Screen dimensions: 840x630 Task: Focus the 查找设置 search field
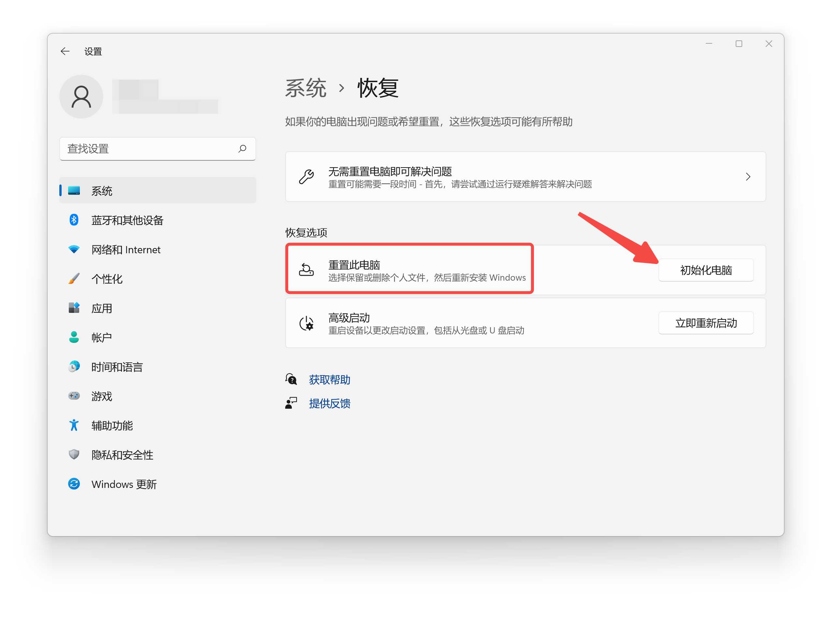coord(157,149)
